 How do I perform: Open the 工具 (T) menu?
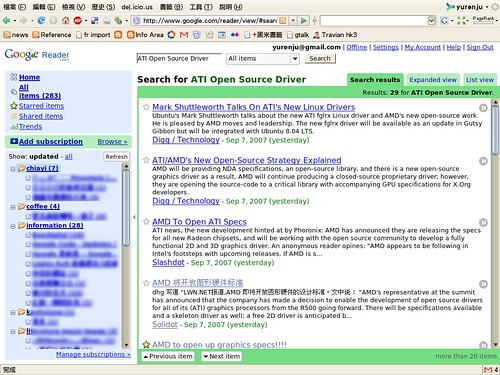[201, 7]
